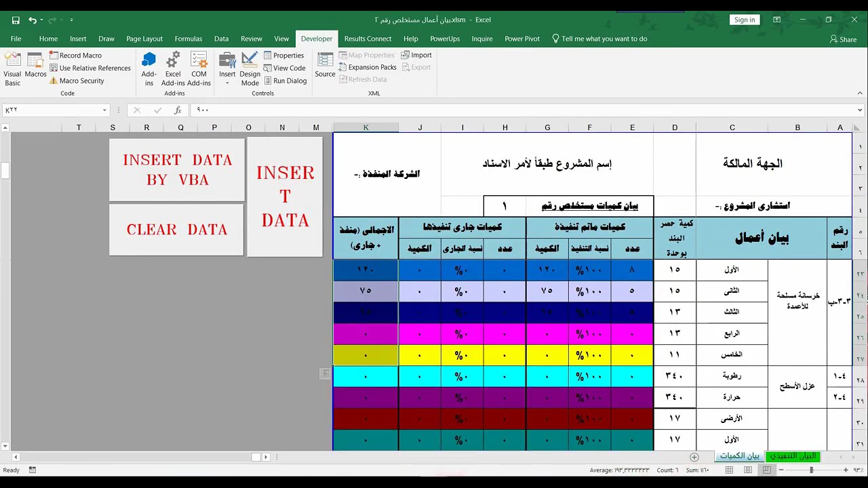Screen dimensions: 868x488
Task: Click the Insert Function fx icon
Action: click(x=178, y=110)
